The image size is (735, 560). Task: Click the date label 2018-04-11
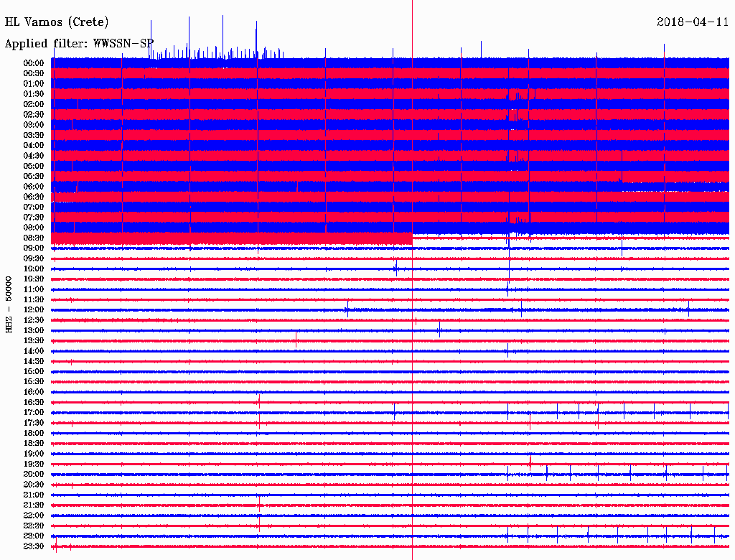[x=693, y=22]
